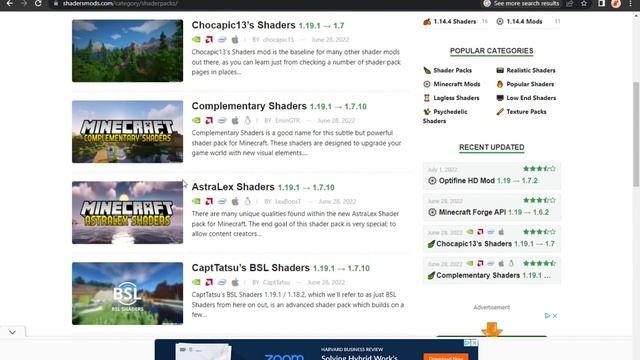Viewport: 640px width, 360px height.
Task: Click the browser forward arrow
Action: [24, 3]
